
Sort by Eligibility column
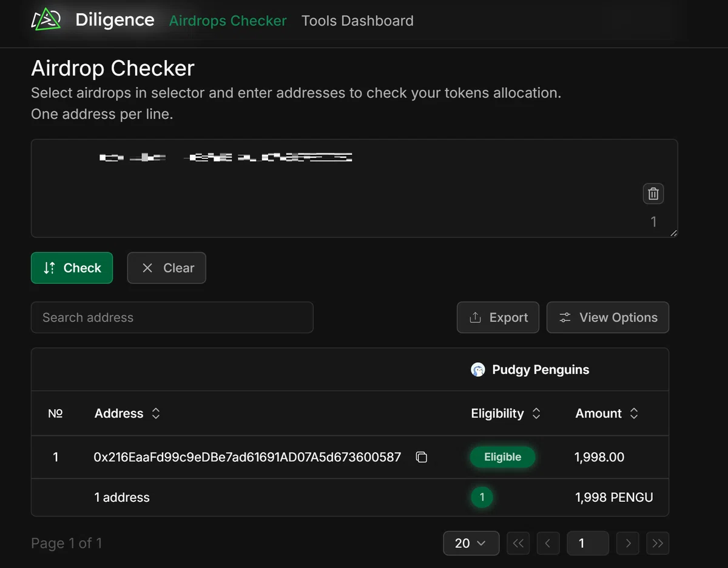[506, 413]
